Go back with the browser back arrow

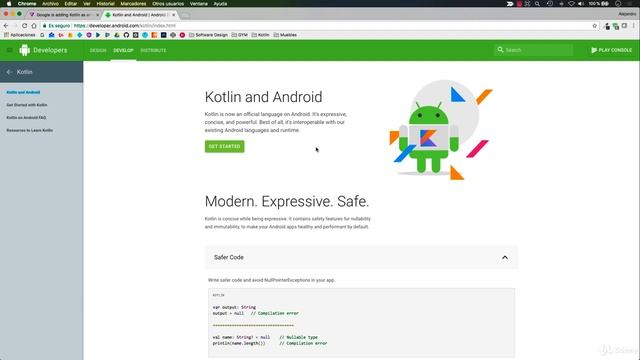(6, 26)
